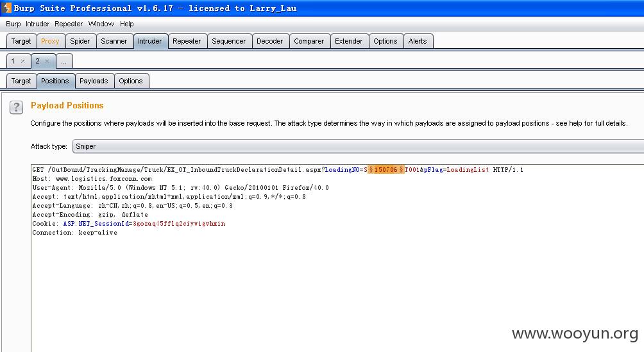Open the Help menu
The width and height of the screenshot is (644, 352).
click(x=126, y=24)
